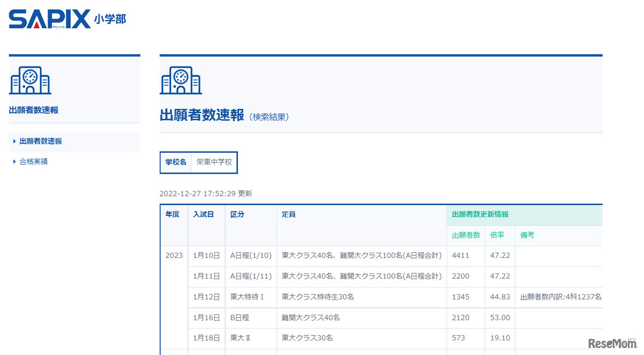Click the B日程 applicant count 2120
Viewport: 644px width, 355px height.
(461, 318)
